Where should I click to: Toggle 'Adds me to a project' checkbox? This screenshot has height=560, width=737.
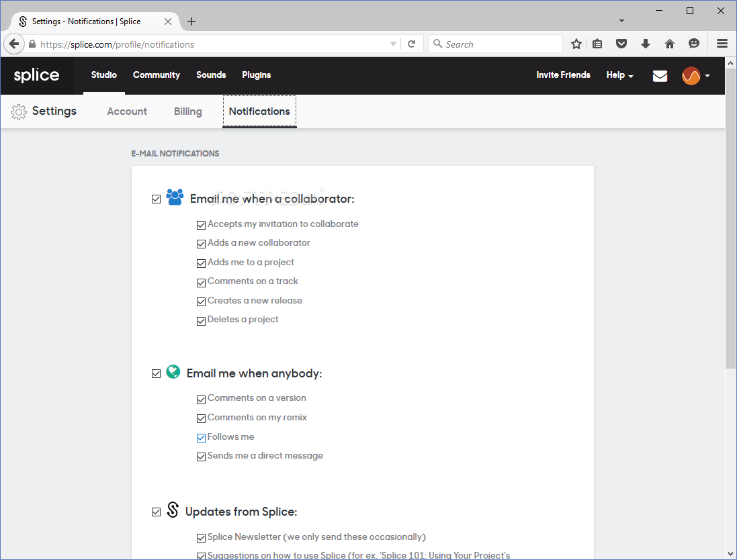click(201, 263)
